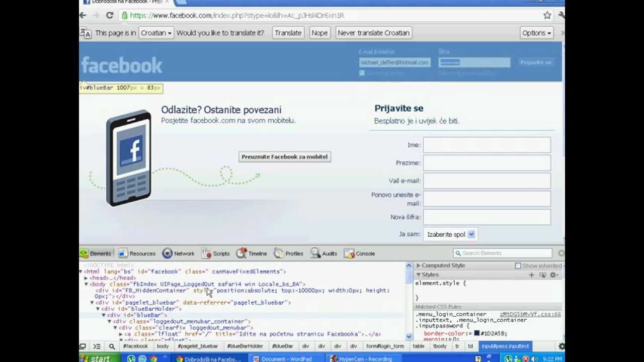Screen dimensions: 644x362
Task: Click the facebook logo in blue bar
Action: [122, 65]
